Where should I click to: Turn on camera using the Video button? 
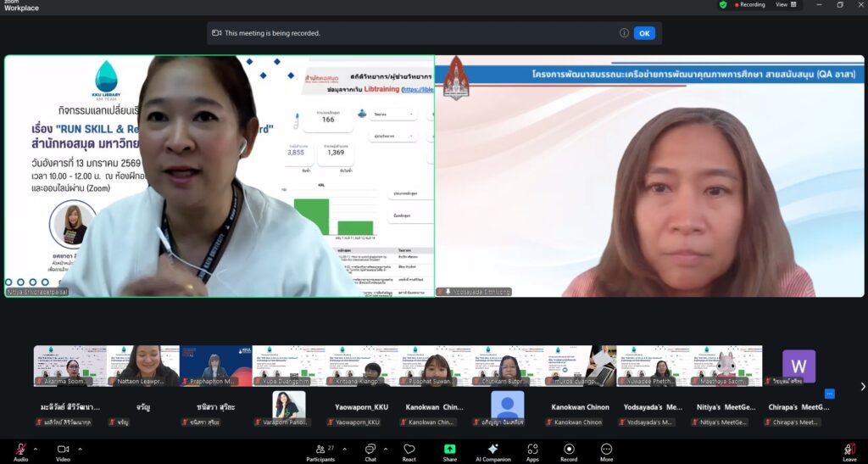pos(63,450)
